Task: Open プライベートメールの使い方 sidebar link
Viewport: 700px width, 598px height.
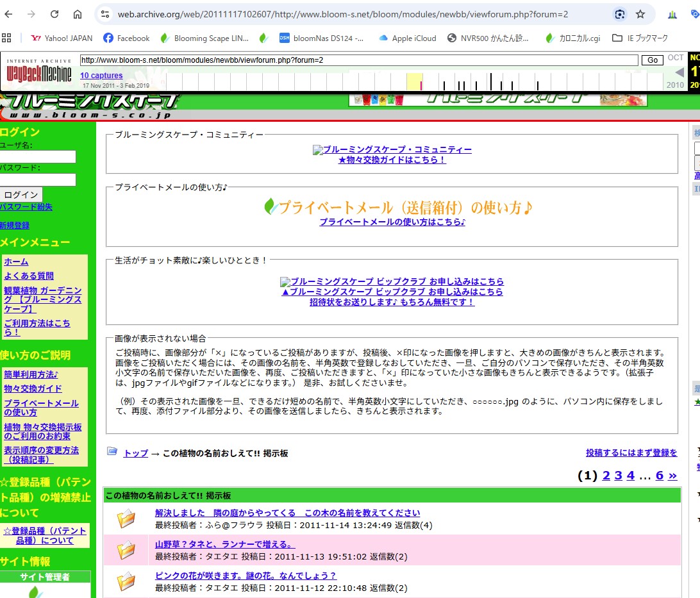Action: pos(41,408)
